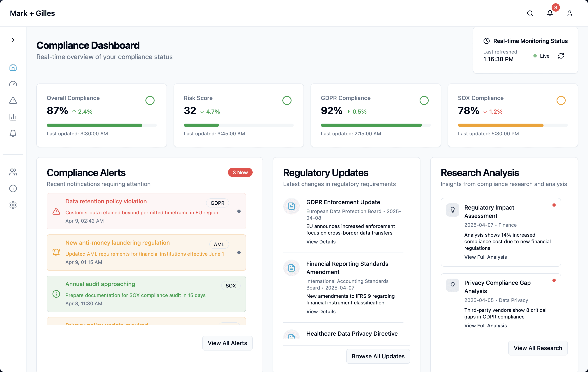This screenshot has height=372, width=588.
Task: Select the Annual audit approaching alert card
Action: click(146, 294)
